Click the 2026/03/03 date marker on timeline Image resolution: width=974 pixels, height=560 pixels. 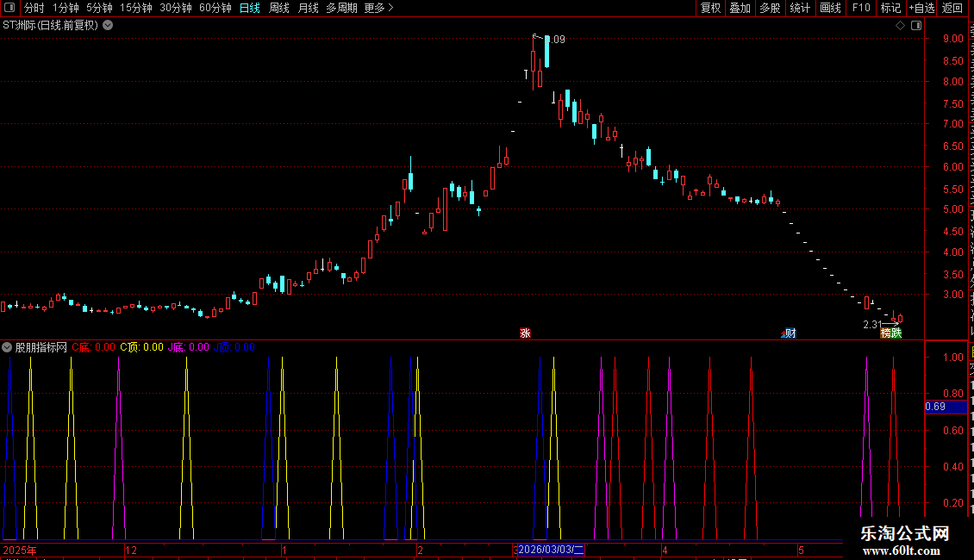tap(551, 550)
